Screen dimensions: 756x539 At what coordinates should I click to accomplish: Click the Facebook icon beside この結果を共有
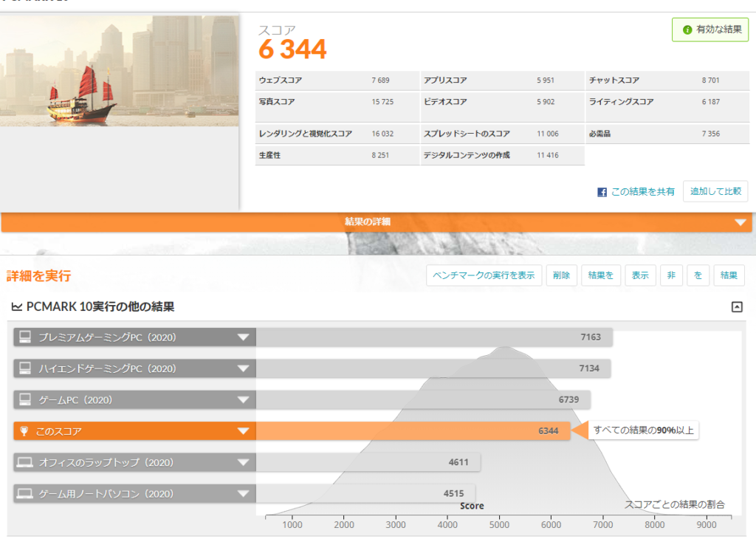click(602, 193)
